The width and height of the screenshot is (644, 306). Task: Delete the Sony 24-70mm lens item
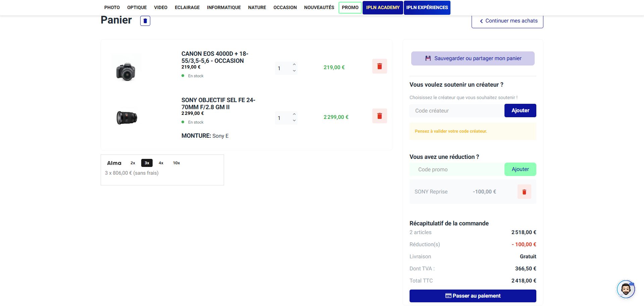click(x=379, y=116)
